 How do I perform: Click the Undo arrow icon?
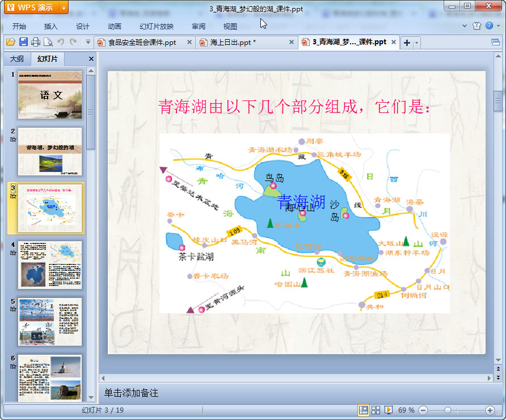click(x=61, y=42)
